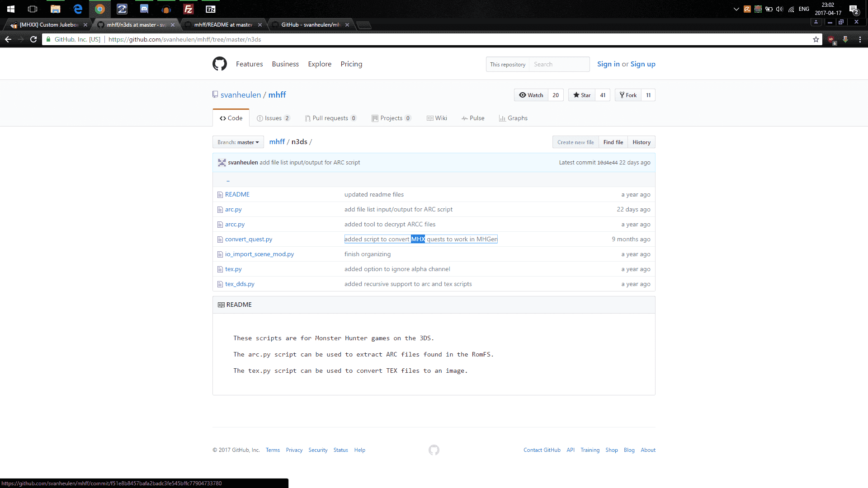Close the mhff/README at master tab

point(260,25)
